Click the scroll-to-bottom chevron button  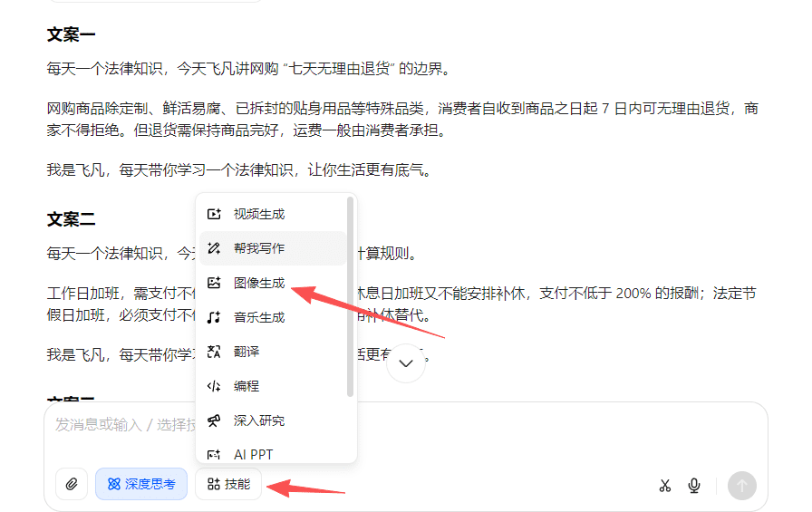tap(406, 363)
